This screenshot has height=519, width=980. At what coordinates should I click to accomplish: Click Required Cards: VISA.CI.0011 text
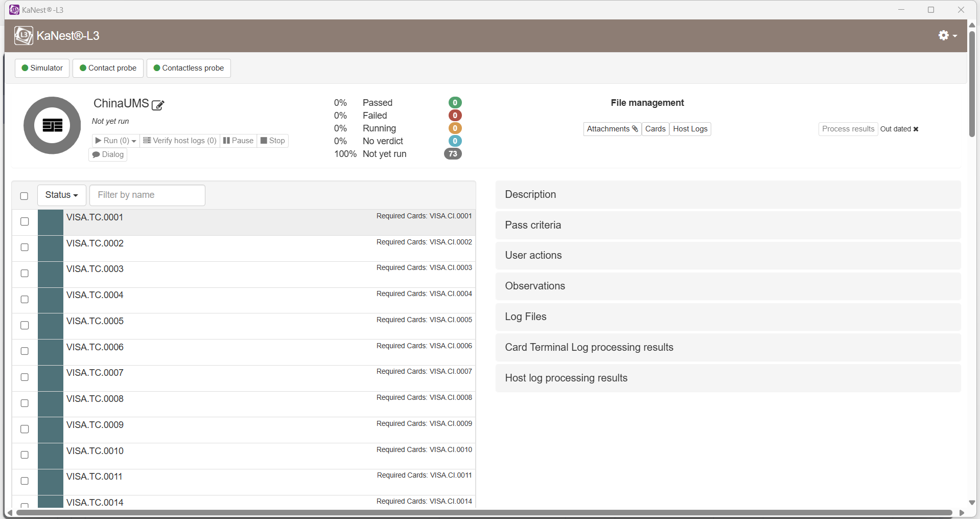point(424,475)
